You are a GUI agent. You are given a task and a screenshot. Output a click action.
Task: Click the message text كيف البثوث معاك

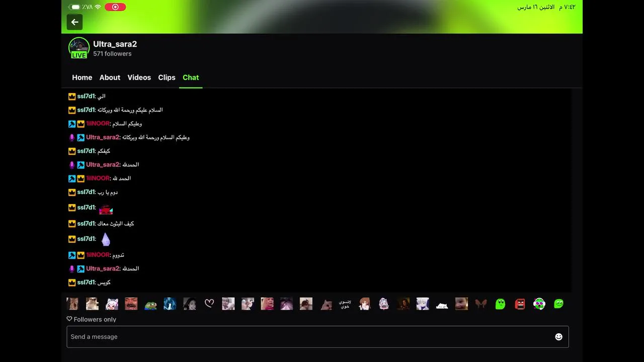[115, 224]
